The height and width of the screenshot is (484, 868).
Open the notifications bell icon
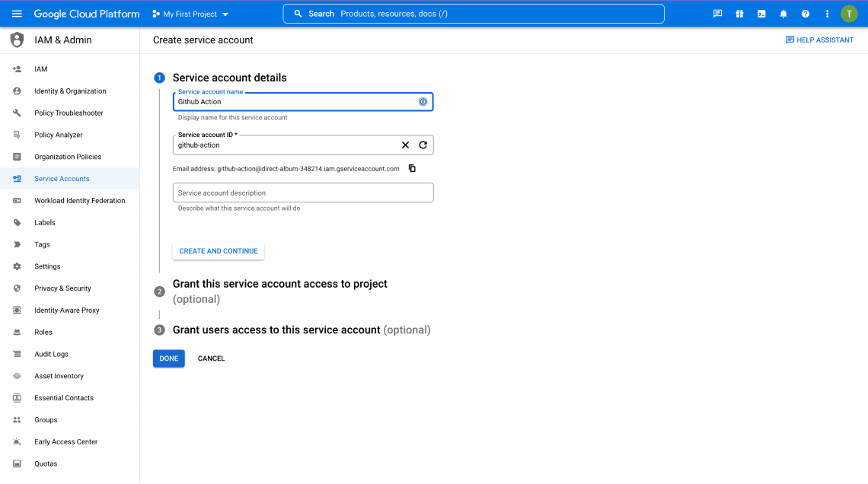tap(783, 13)
